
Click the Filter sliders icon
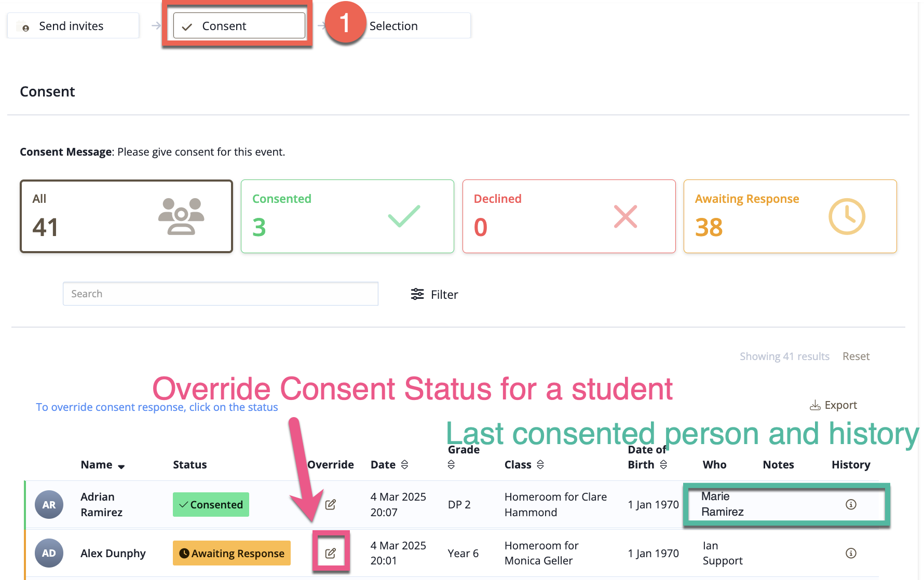pos(417,294)
